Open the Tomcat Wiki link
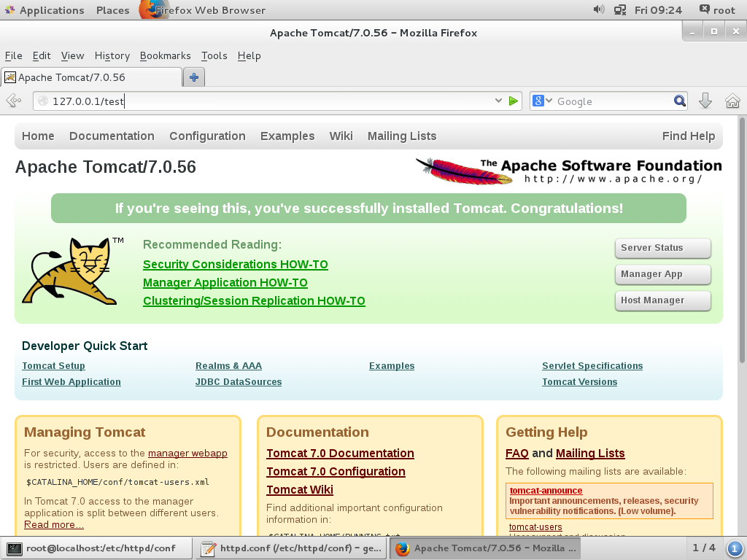This screenshot has height=560, width=747. coord(300,490)
